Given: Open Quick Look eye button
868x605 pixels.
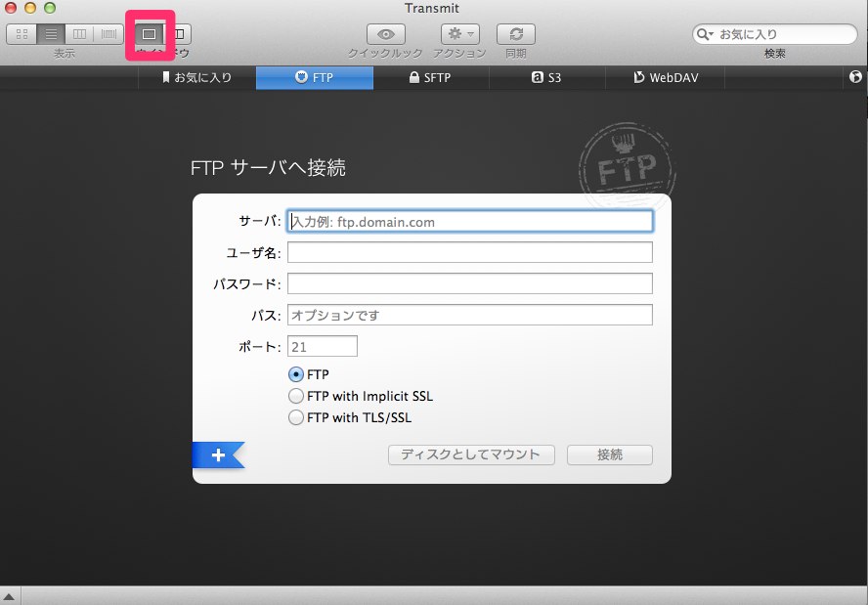Looking at the screenshot, I should tap(386, 34).
